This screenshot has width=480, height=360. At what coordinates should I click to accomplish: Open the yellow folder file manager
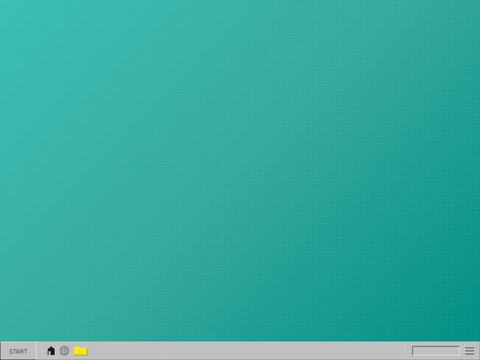point(81,351)
